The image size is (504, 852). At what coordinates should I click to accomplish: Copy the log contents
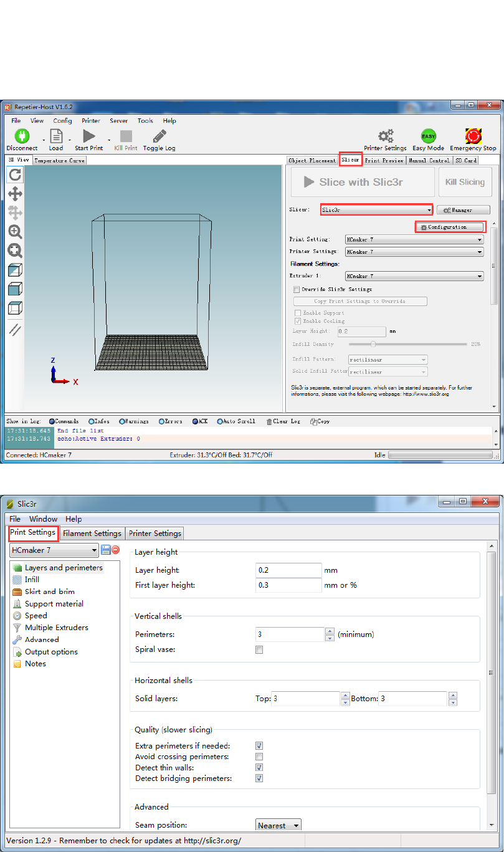(x=319, y=421)
